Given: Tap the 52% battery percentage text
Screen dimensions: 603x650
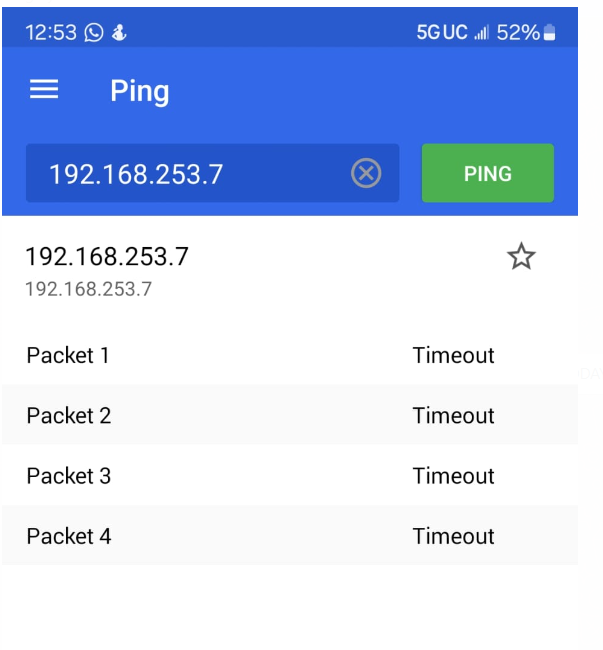Looking at the screenshot, I should tap(518, 33).
